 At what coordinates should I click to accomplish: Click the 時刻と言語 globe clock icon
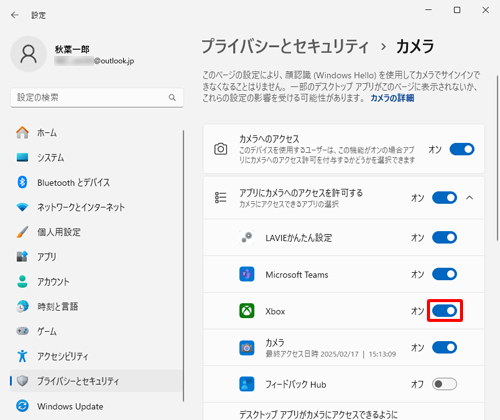(x=22, y=306)
